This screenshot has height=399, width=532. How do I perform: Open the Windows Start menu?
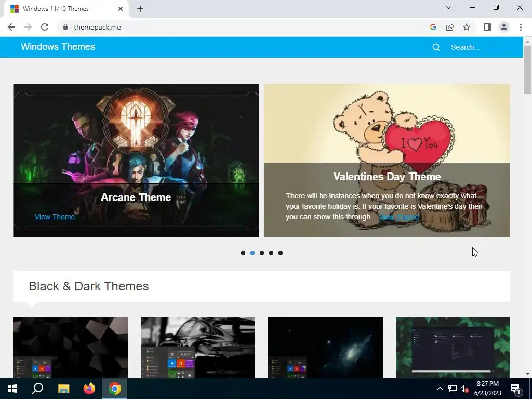(12, 389)
